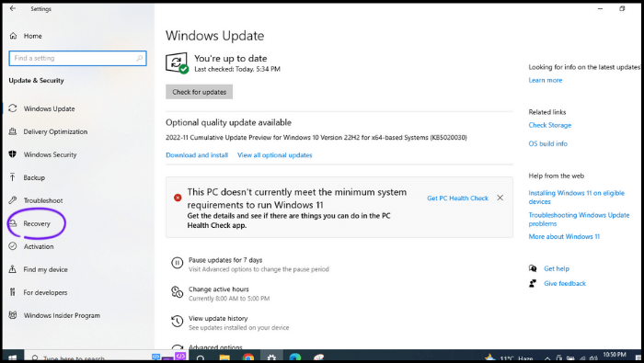Image resolution: width=644 pixels, height=363 pixels.
Task: Click the Windows Update page heading
Action: pyautogui.click(x=214, y=36)
